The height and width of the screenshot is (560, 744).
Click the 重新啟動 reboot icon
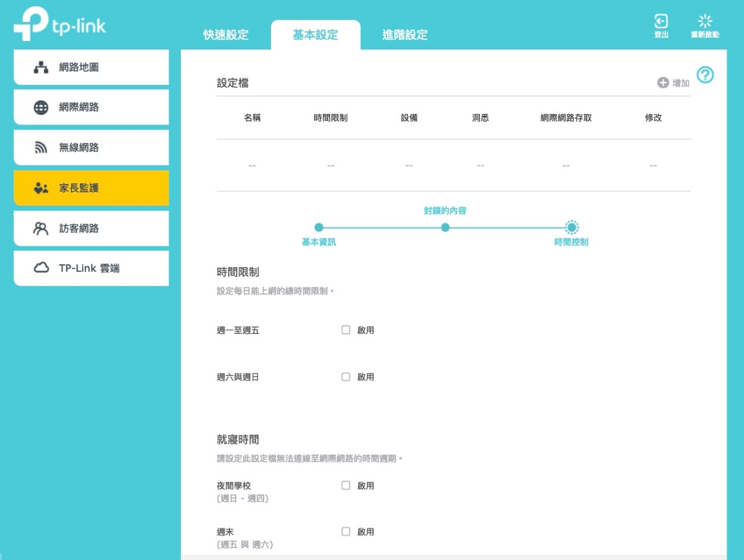coord(705,21)
